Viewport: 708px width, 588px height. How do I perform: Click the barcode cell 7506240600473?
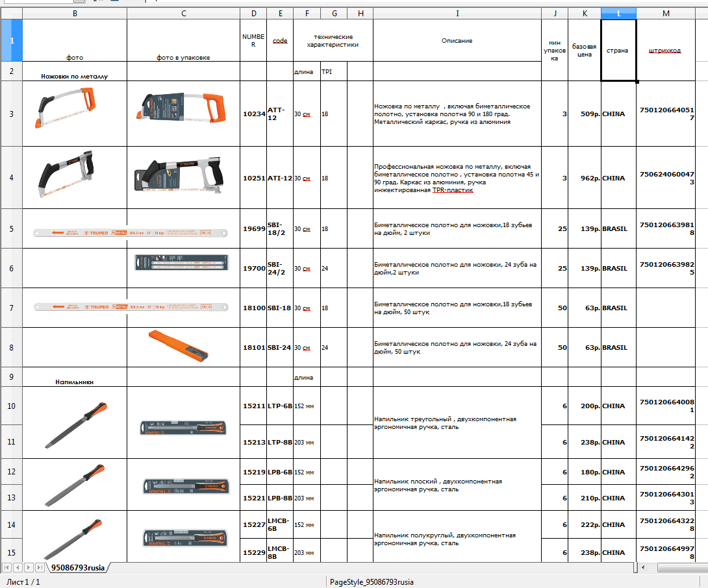pyautogui.click(x=666, y=178)
